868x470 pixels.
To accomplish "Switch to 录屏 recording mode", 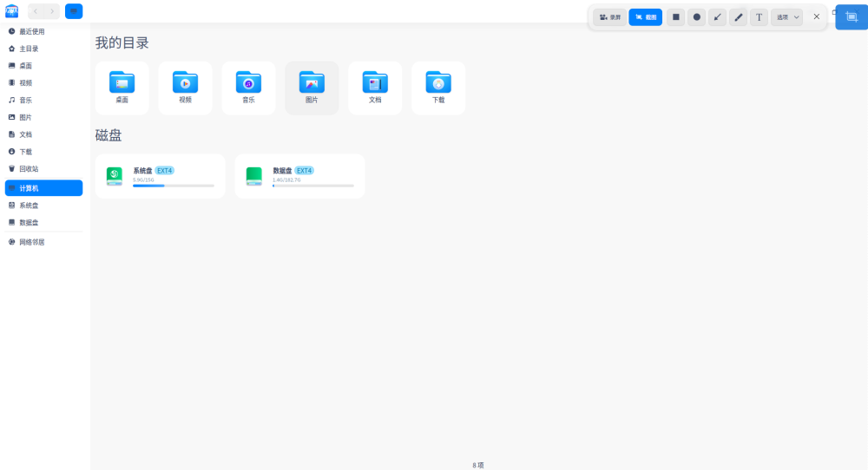I will pos(610,16).
